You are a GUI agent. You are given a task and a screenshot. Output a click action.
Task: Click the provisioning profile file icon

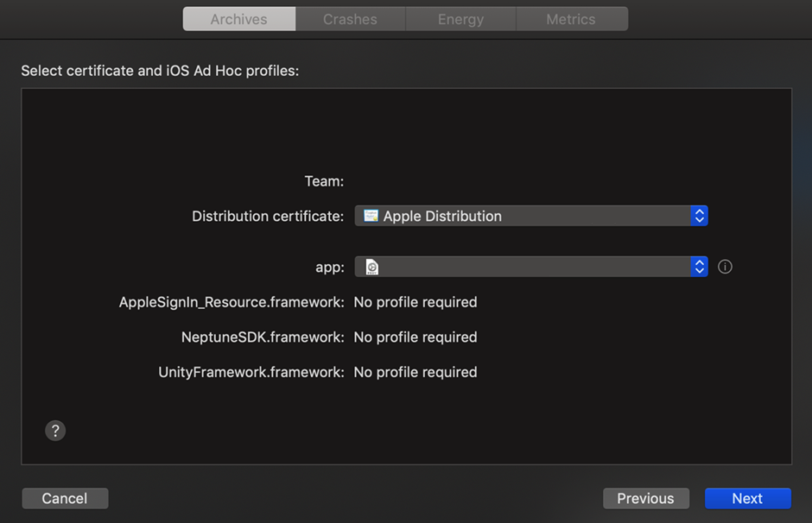click(371, 267)
